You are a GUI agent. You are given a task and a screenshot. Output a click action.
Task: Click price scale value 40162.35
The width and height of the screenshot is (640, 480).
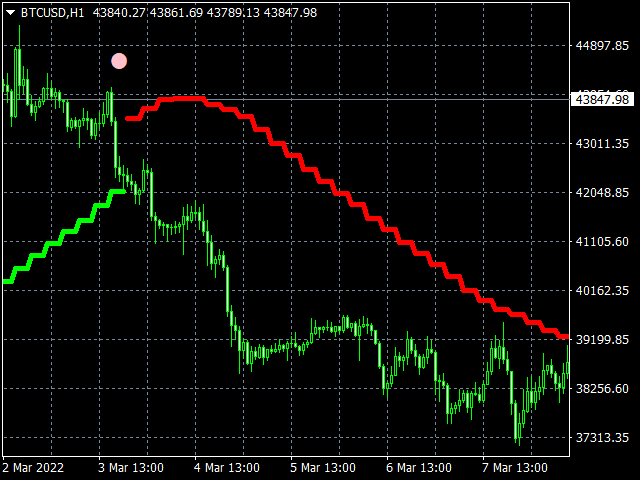602,291
